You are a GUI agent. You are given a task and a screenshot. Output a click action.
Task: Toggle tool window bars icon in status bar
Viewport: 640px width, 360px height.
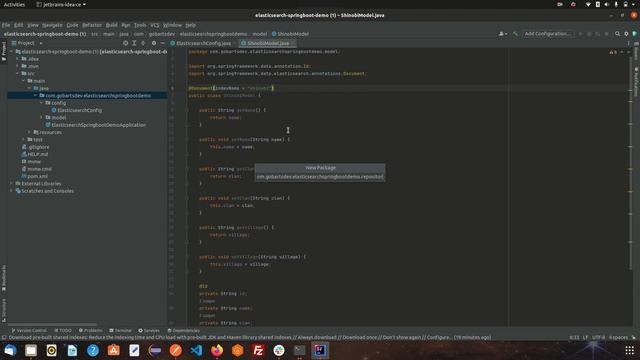(x=4, y=338)
